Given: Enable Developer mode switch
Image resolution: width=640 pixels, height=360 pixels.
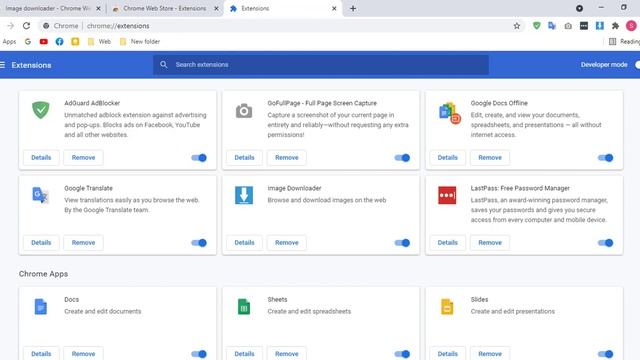Looking at the screenshot, I should (637, 64).
